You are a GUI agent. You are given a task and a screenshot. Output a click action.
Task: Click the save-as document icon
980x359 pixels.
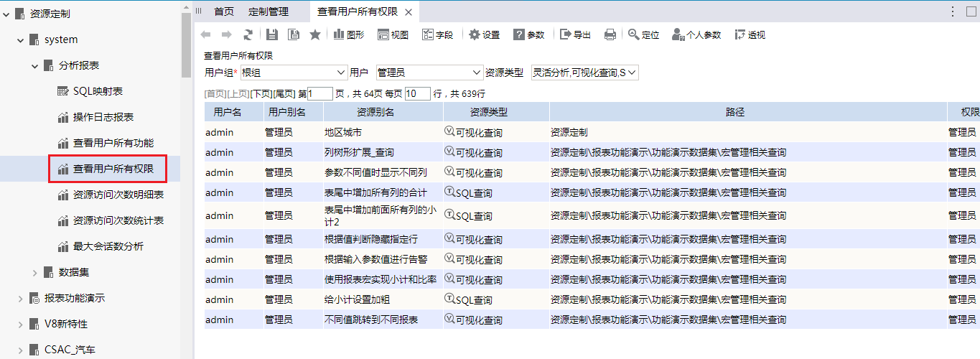coord(293,34)
